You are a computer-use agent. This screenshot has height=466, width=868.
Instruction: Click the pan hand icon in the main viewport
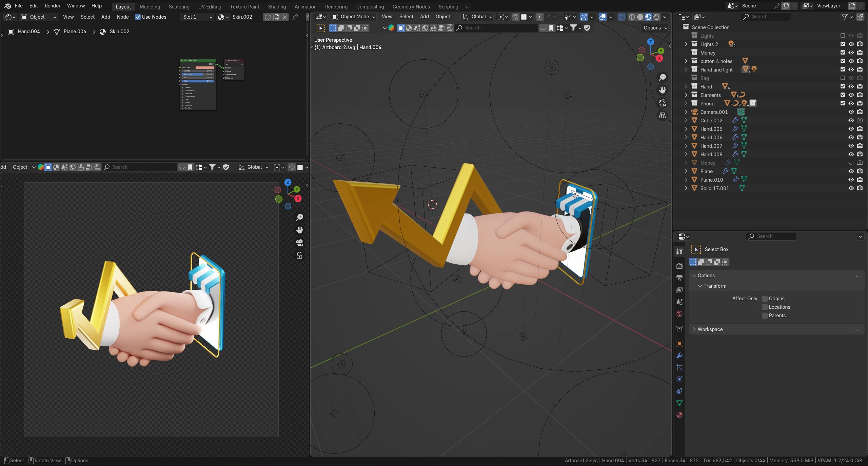[x=662, y=90]
